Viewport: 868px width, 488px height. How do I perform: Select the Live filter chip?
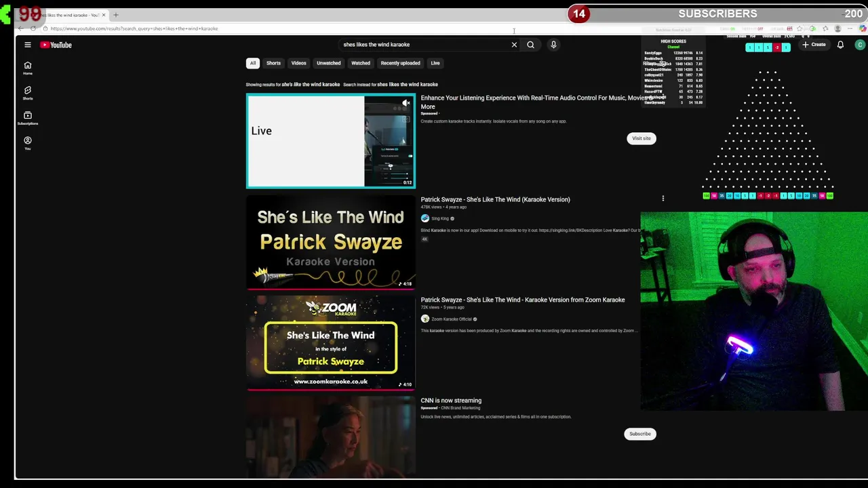435,63
